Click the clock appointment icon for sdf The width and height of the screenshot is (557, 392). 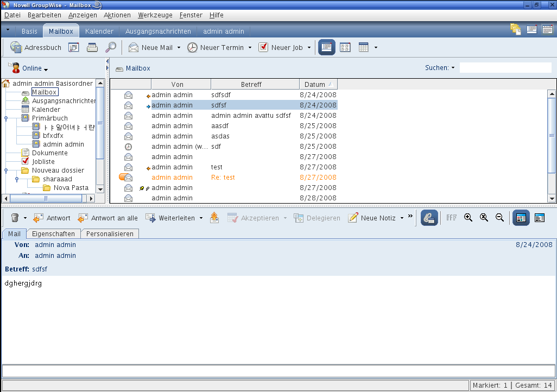[x=128, y=147]
